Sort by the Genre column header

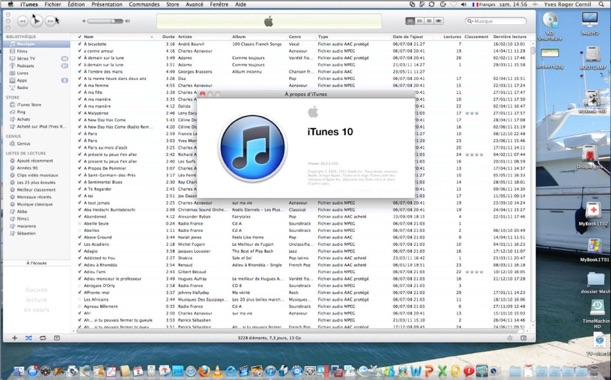(302, 37)
